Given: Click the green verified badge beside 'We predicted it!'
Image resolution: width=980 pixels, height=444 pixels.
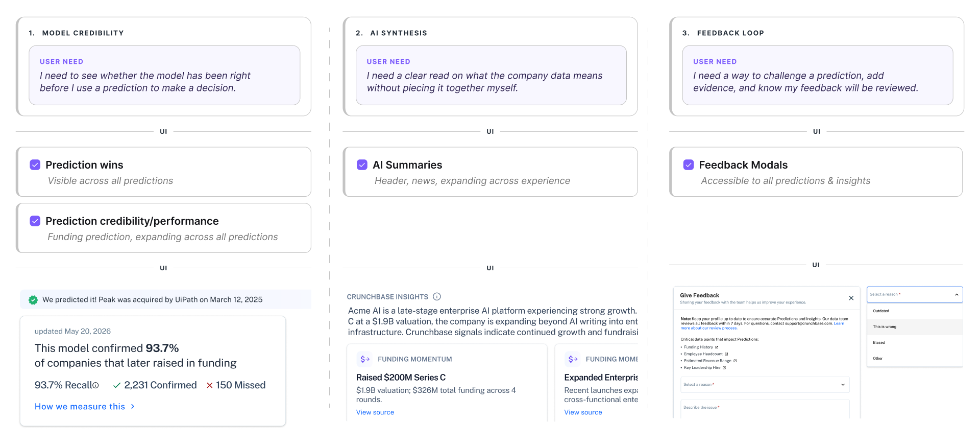Looking at the screenshot, I should click(x=33, y=300).
